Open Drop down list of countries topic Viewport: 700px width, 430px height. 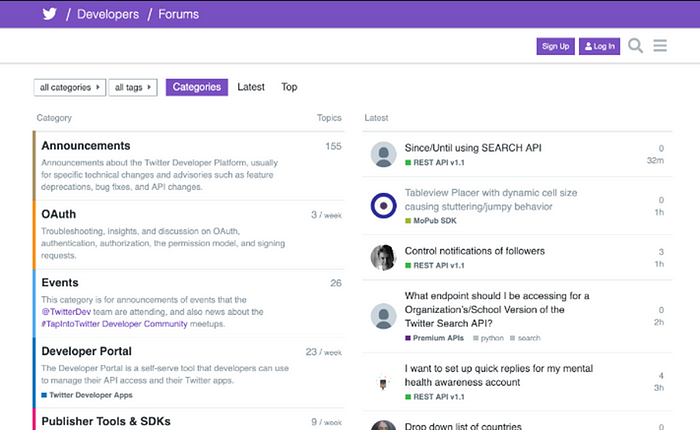[x=463, y=426]
